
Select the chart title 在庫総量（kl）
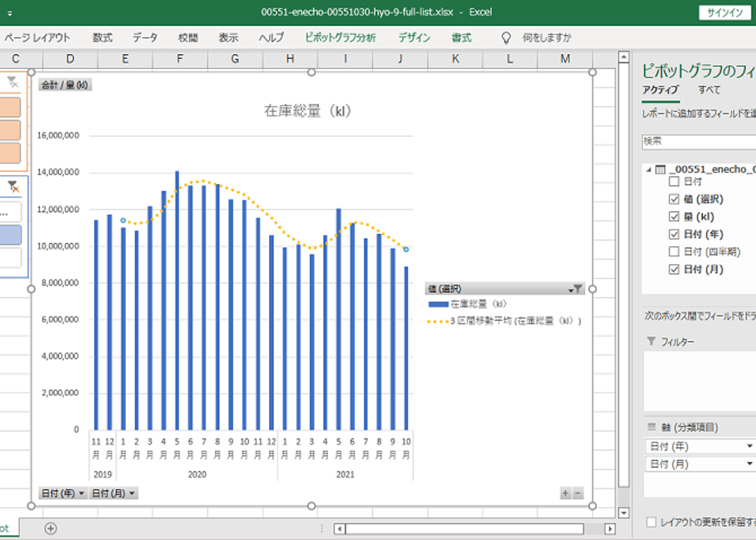307,111
